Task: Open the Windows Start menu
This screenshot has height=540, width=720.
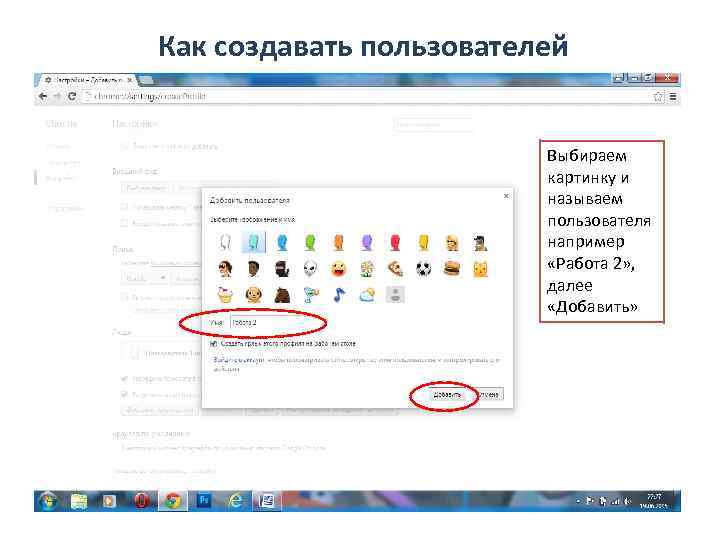Action: point(47,501)
